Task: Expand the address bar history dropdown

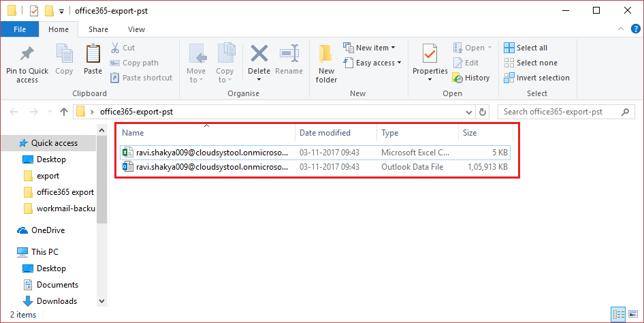Action: click(468, 112)
